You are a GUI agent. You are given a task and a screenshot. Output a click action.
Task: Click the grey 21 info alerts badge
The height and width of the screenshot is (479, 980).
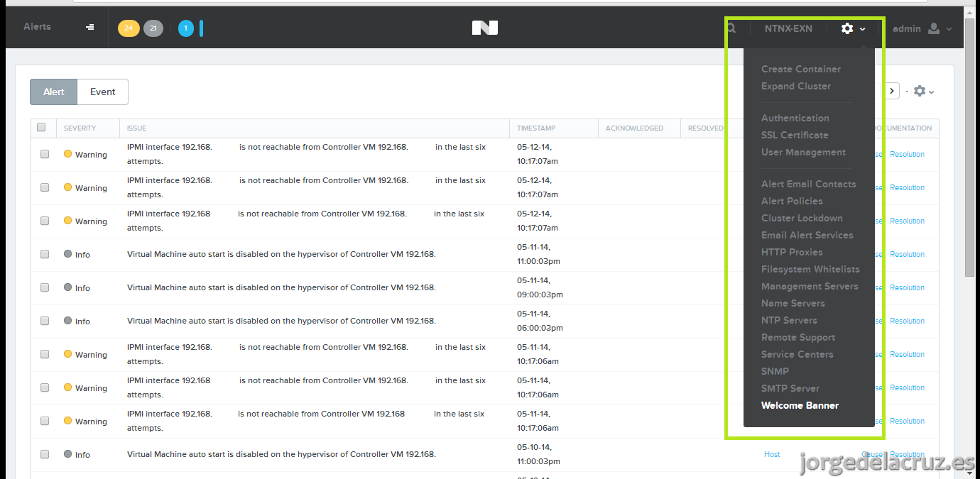click(x=153, y=28)
